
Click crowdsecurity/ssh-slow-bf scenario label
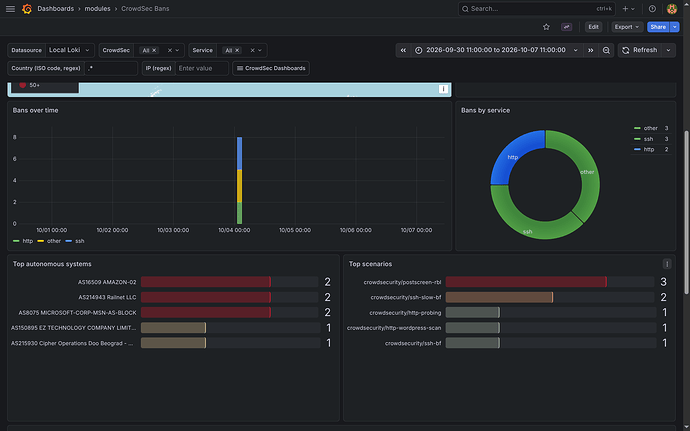(x=406, y=298)
